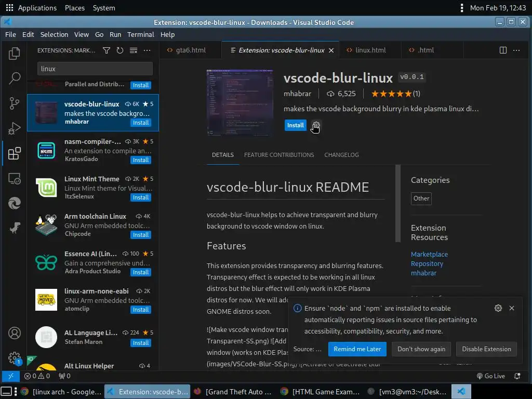Open the Selection menu
532x399 pixels.
(x=54, y=35)
